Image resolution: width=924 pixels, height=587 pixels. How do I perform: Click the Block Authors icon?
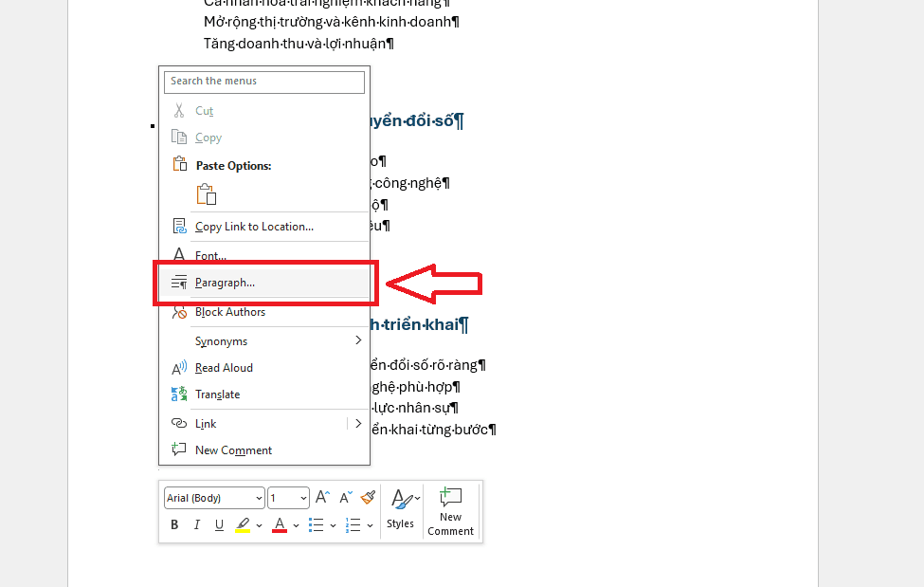[179, 311]
